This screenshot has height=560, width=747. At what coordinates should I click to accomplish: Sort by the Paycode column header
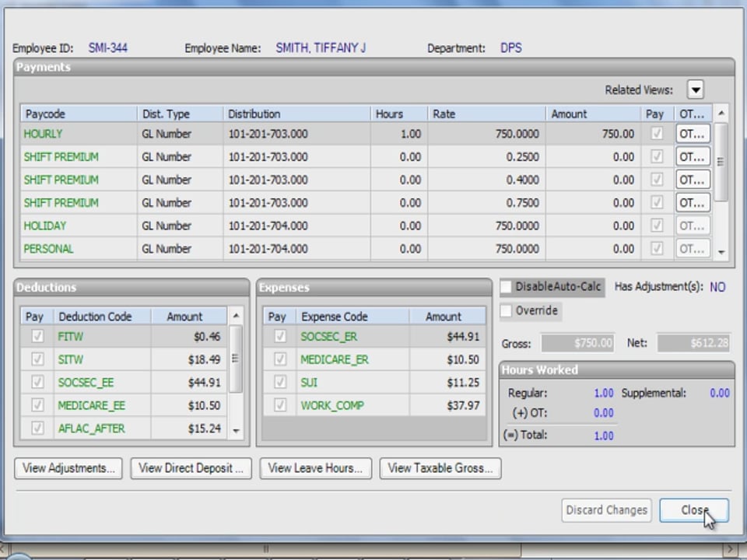click(78, 114)
